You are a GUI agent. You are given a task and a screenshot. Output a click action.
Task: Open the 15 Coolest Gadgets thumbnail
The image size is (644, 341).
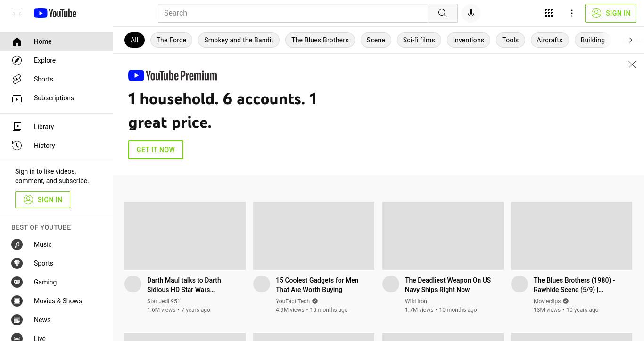coord(314,235)
